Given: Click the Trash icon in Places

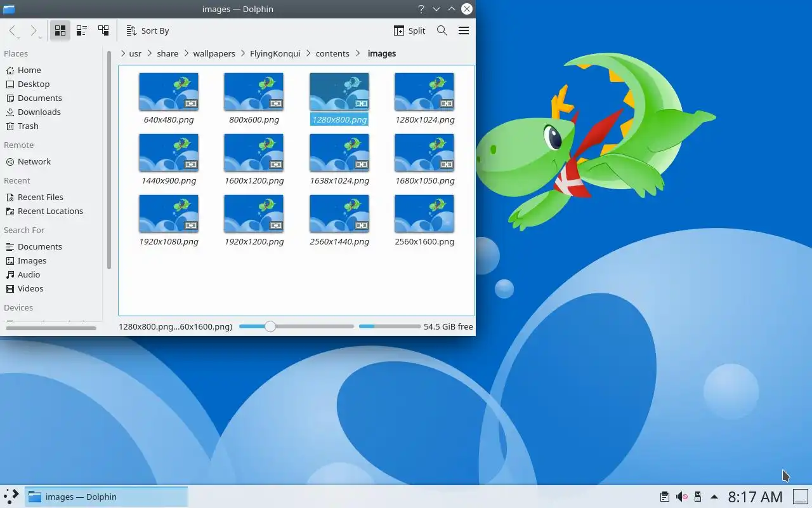Looking at the screenshot, I should (x=10, y=126).
